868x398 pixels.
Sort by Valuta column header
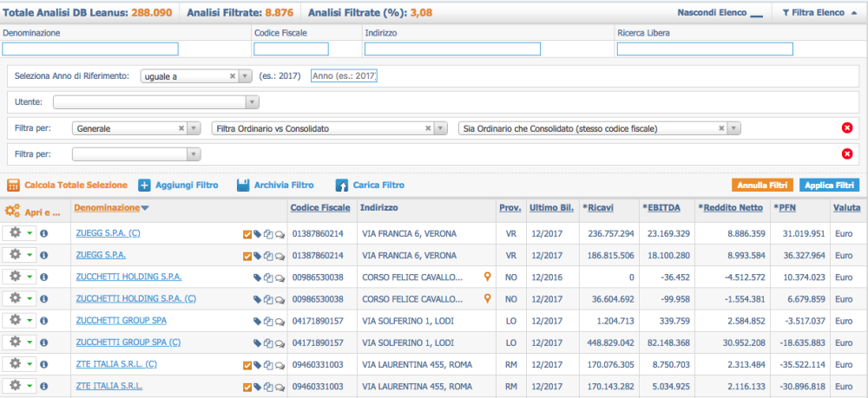click(847, 208)
